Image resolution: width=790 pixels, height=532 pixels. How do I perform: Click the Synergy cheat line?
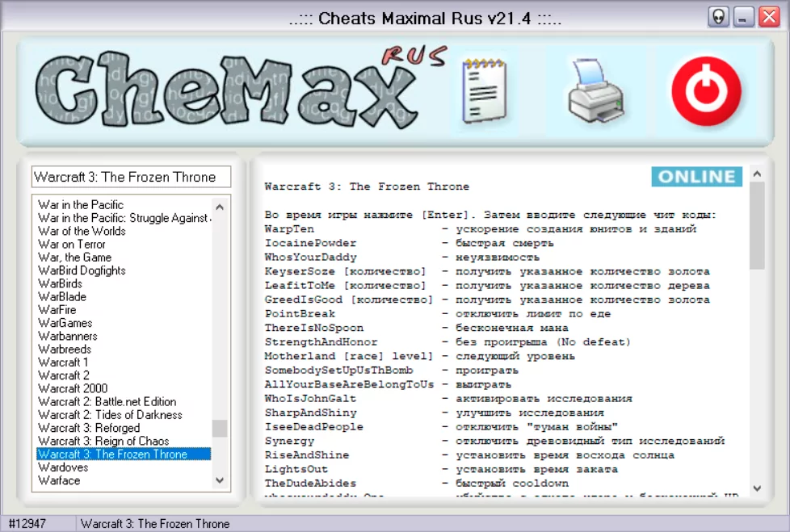pyautogui.click(x=494, y=441)
